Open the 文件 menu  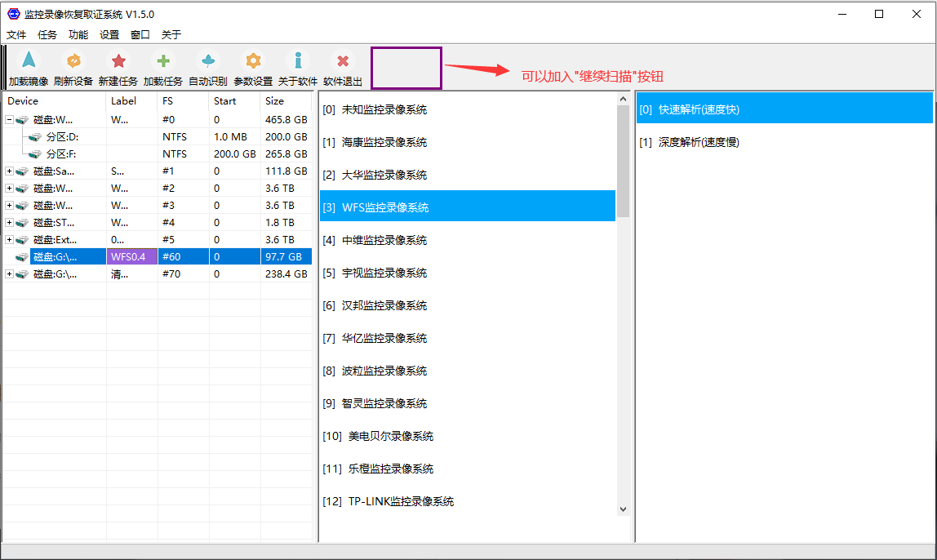(16, 35)
